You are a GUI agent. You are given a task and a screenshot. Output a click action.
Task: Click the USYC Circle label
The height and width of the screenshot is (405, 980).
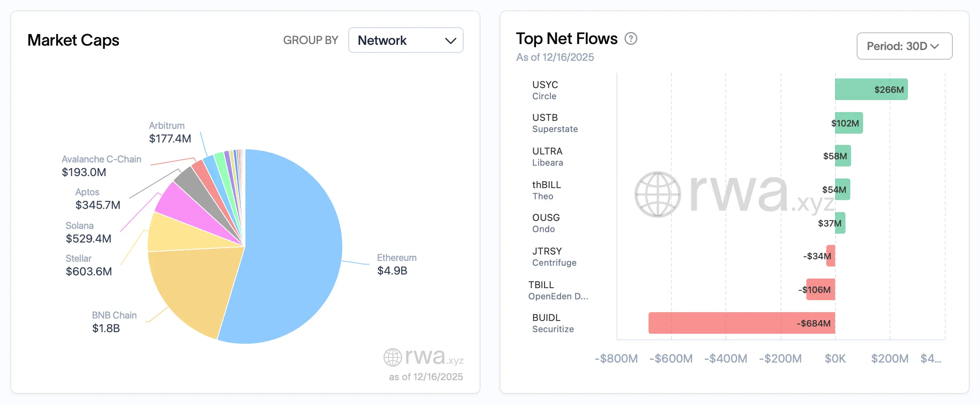544,90
